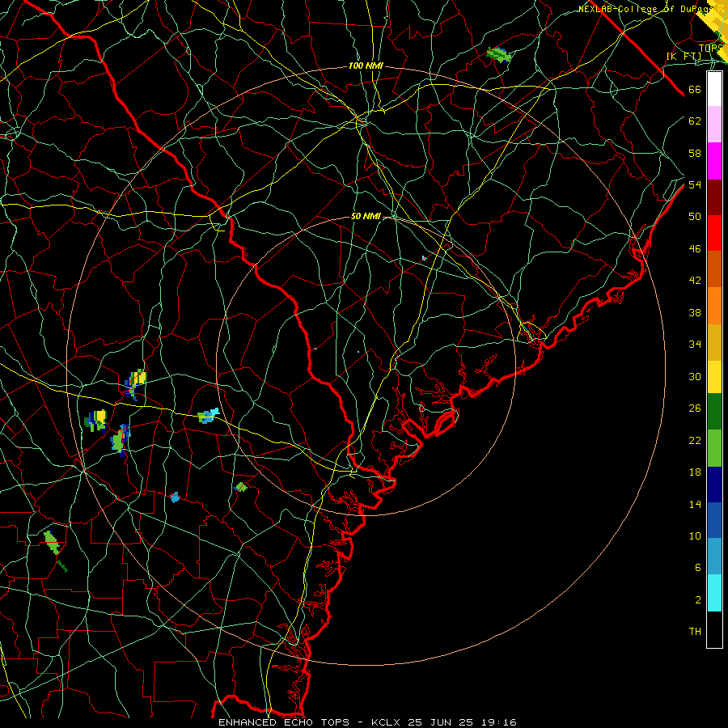Viewport: 728px width, 728px height.
Task: Click the '66' value on the legend
Action: 695,89
